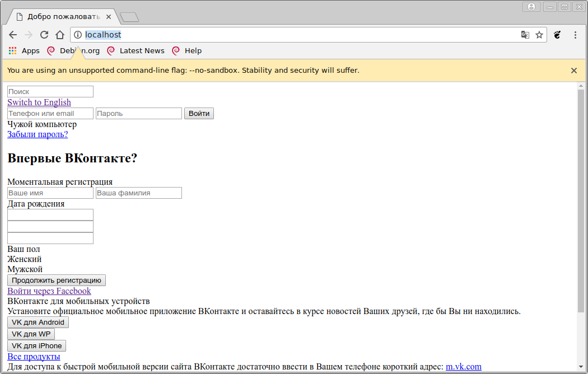This screenshot has width=588, height=374.
Task: Reload the current page
Action: (x=44, y=35)
